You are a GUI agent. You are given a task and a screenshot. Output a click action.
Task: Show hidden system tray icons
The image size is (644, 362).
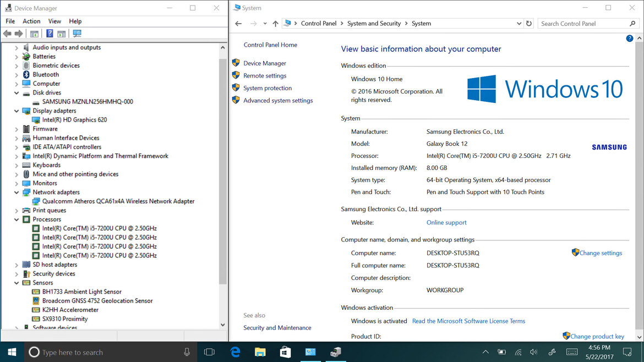coord(485,352)
